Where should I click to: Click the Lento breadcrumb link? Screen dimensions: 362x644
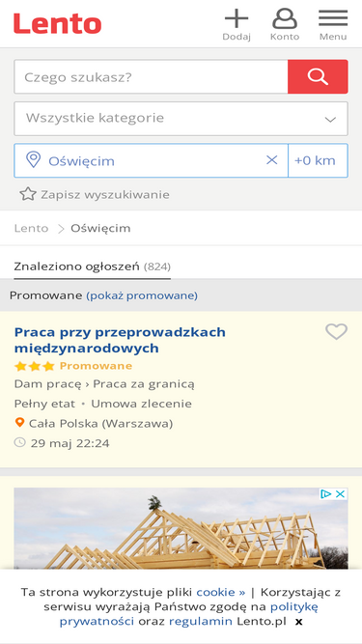(x=31, y=228)
